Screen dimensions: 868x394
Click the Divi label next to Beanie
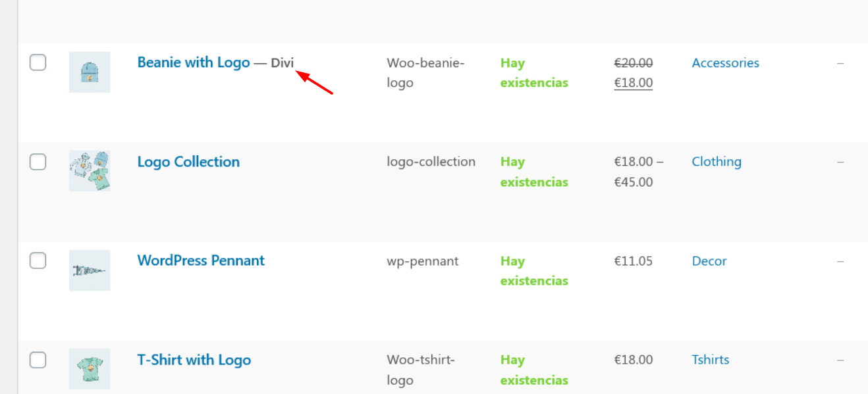pos(283,63)
